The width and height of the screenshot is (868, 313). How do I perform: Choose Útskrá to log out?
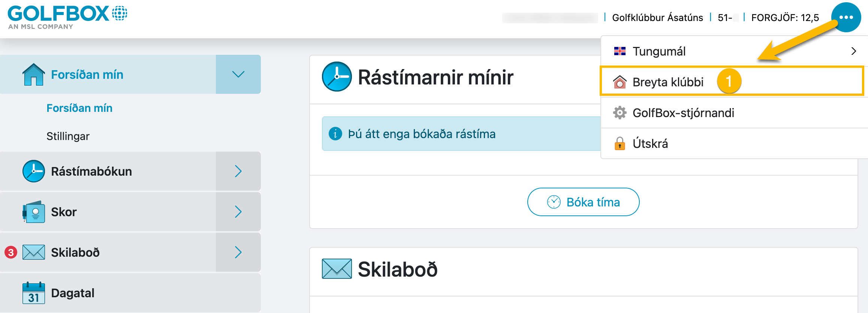(735, 143)
